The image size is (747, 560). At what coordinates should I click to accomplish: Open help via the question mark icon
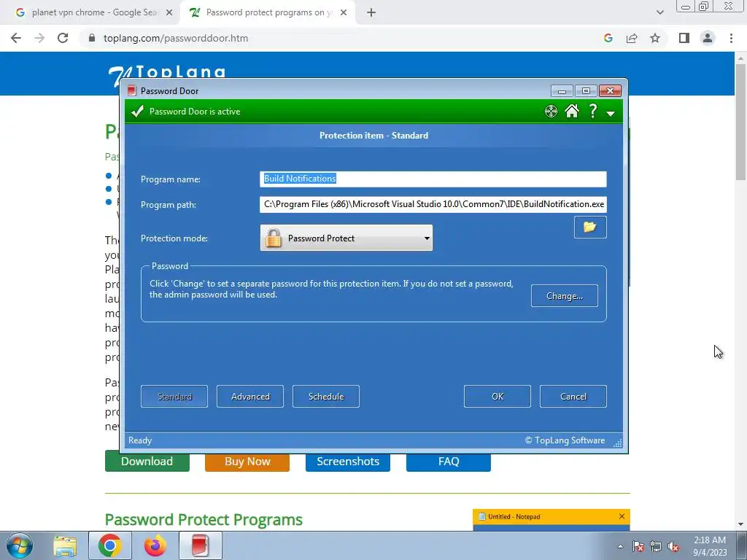(592, 111)
